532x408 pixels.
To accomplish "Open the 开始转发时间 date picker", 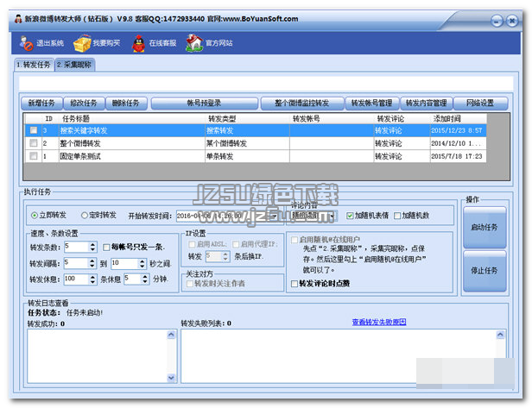I will click(x=274, y=216).
